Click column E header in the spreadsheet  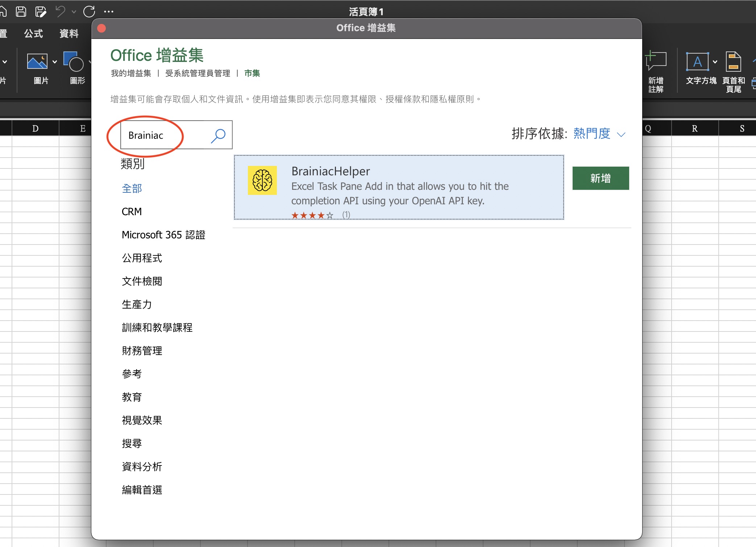pos(76,128)
